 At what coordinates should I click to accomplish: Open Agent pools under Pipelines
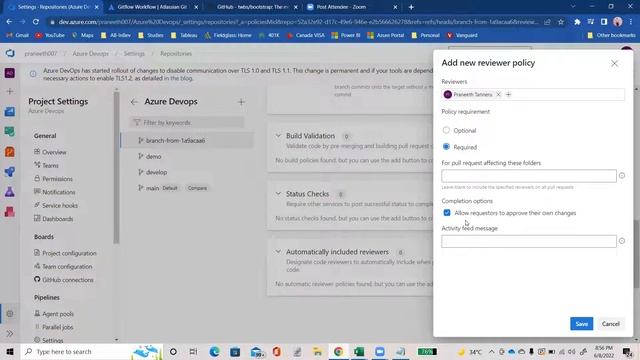(x=58, y=314)
